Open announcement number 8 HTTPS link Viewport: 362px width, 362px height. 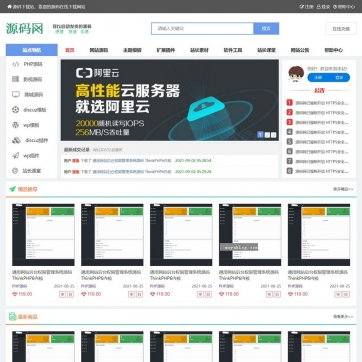pos(322,171)
